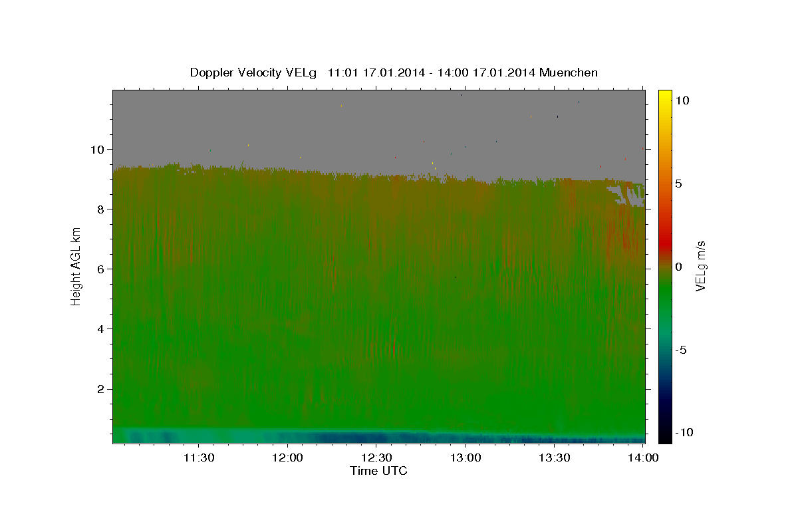Screen dimensions: 798x532
Task: Click the colorbar value 0 label
Action: point(678,267)
